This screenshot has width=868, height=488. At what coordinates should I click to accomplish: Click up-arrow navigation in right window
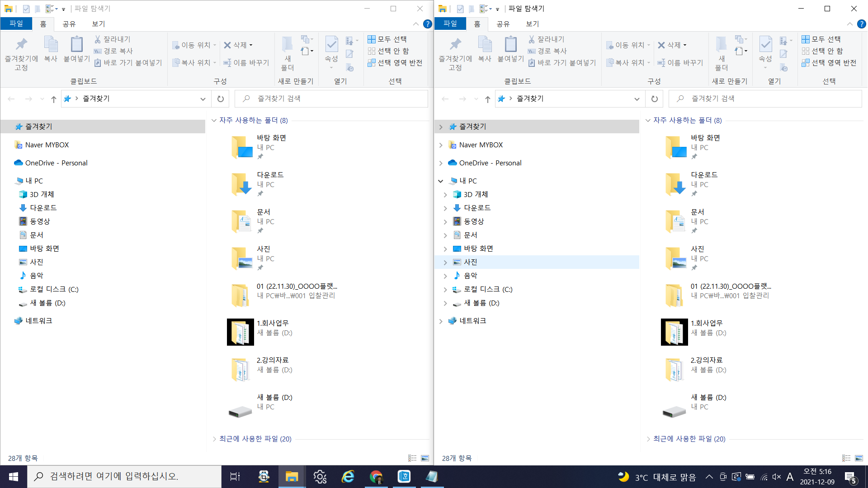(x=487, y=99)
